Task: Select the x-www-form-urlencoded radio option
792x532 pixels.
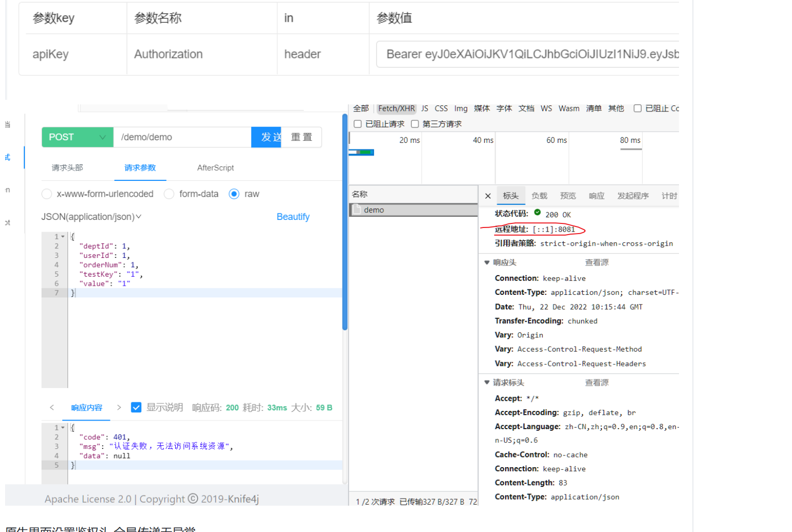Action: (x=47, y=194)
